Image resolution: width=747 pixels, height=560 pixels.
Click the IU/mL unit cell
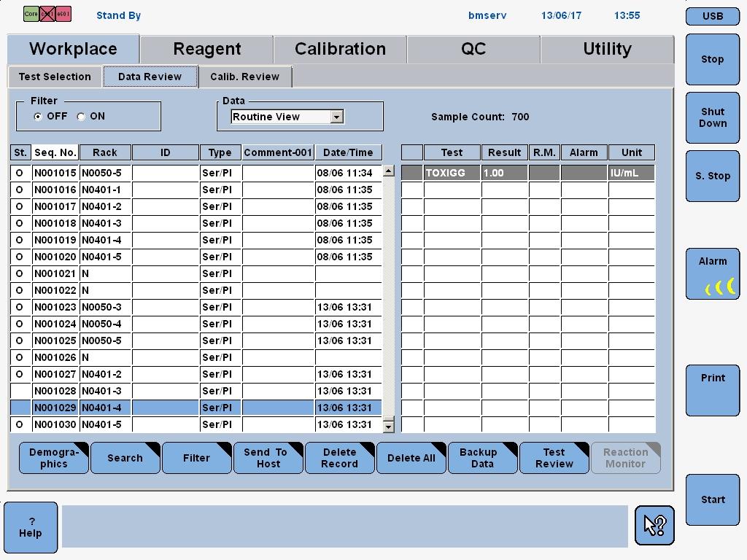(x=632, y=173)
